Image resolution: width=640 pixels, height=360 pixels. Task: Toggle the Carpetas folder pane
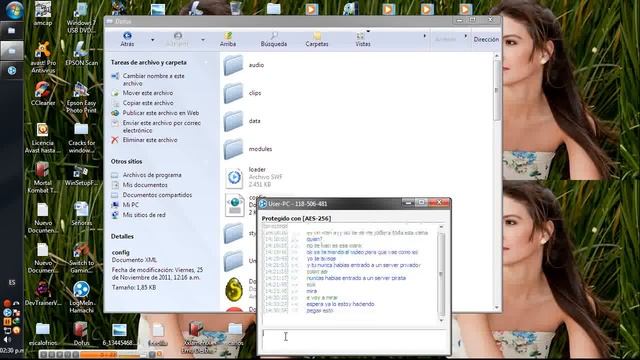[317, 39]
